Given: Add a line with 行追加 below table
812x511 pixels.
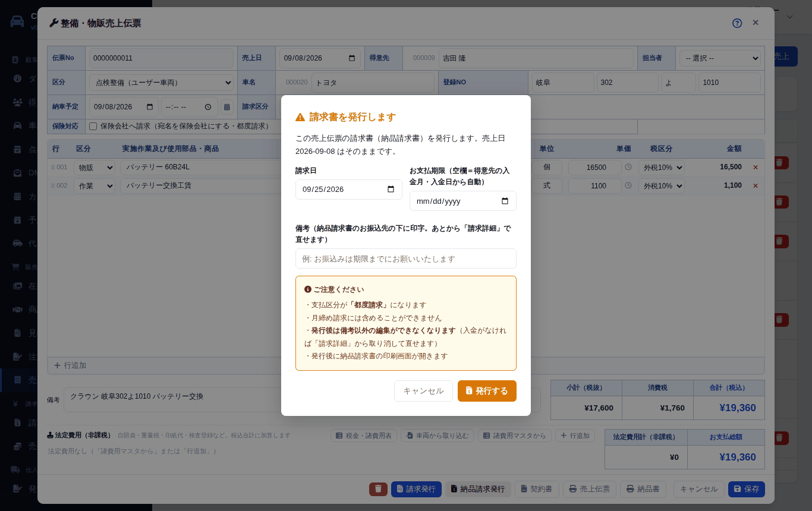Looking at the screenshot, I should click(70, 365).
